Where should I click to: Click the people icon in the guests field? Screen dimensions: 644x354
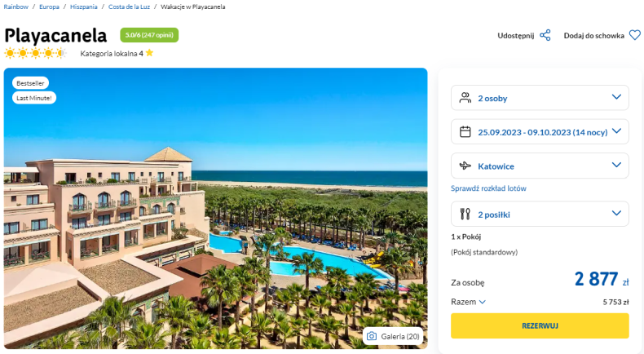(x=465, y=98)
